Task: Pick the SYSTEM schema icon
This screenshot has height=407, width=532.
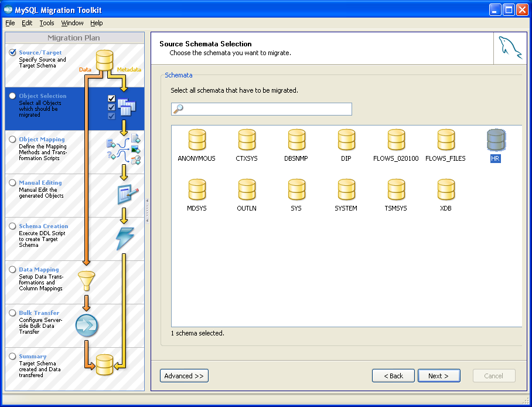Action: [346, 189]
